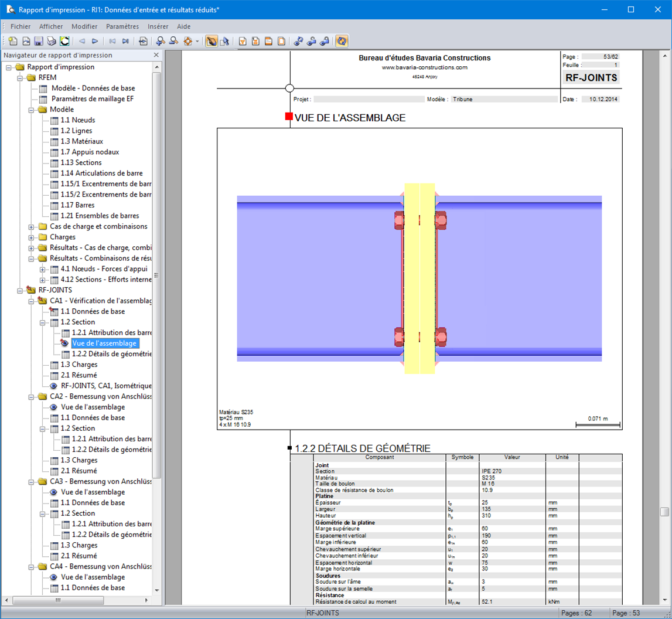Collapse the Modèle folder node

31,110
